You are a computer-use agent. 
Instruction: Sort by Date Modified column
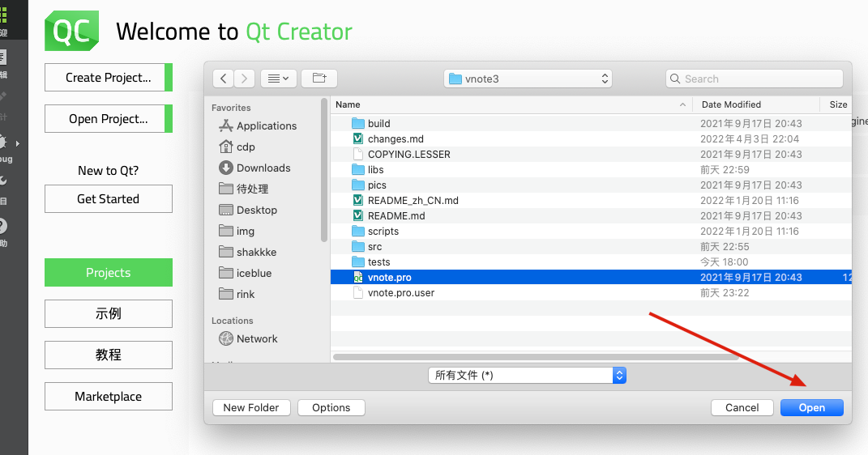click(755, 104)
